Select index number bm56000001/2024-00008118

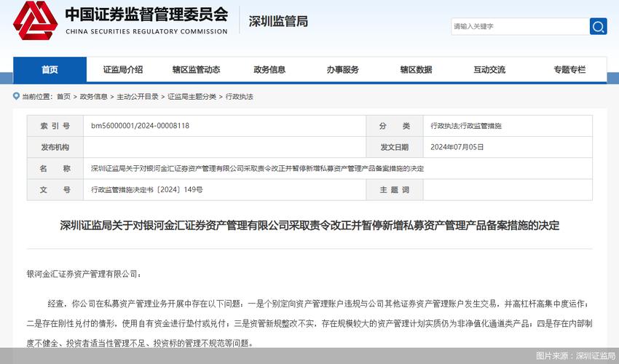(140, 125)
